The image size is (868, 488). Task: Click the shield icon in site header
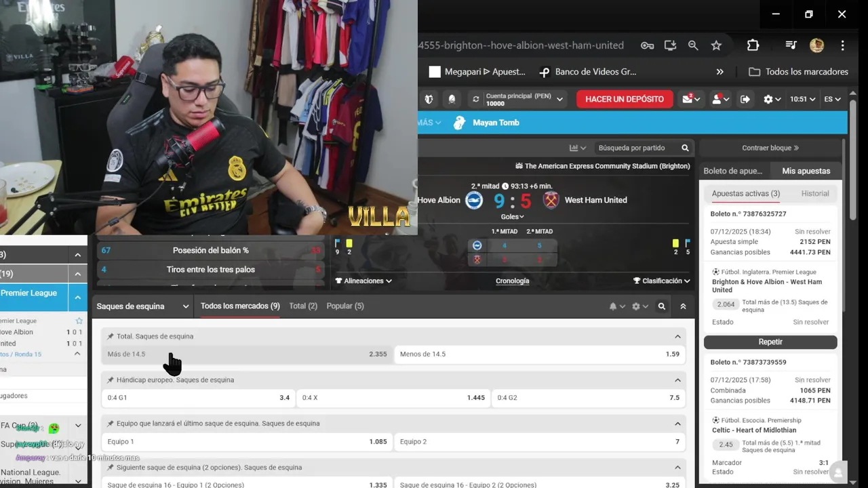click(429, 99)
